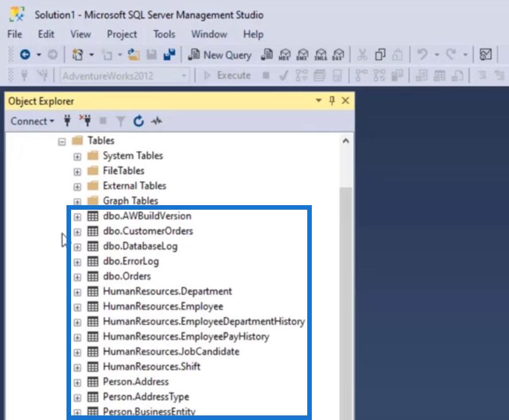Screen dimensions: 509x420
Task: Open dropdown arrow next to New Project
Action: [x=92, y=54]
